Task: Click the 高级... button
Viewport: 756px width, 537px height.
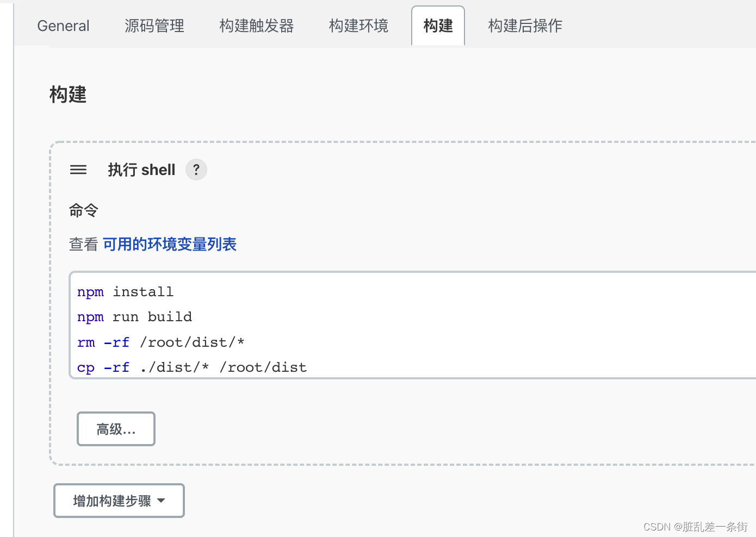Action: 116,429
